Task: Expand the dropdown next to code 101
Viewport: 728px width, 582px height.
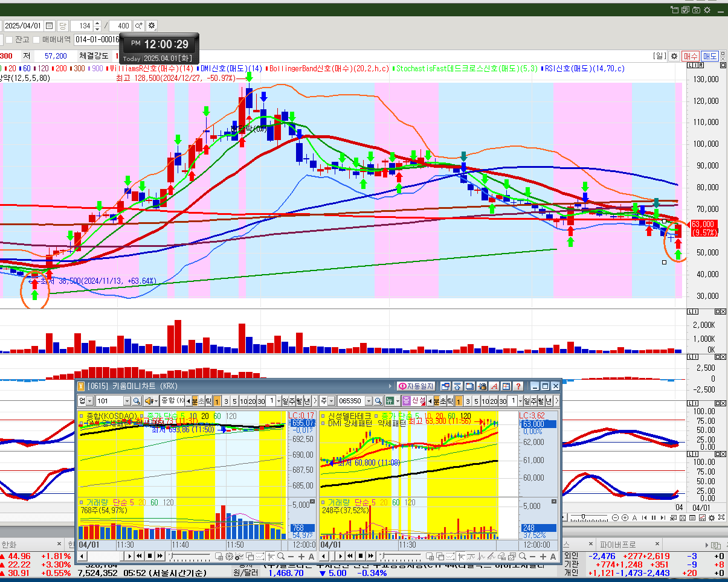Action: 127,401
